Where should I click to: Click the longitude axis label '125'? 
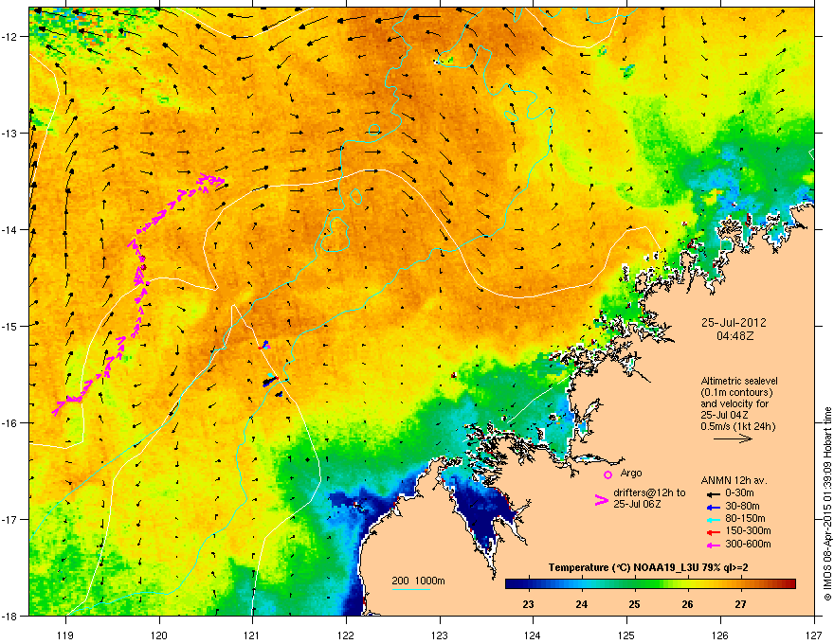(x=626, y=635)
